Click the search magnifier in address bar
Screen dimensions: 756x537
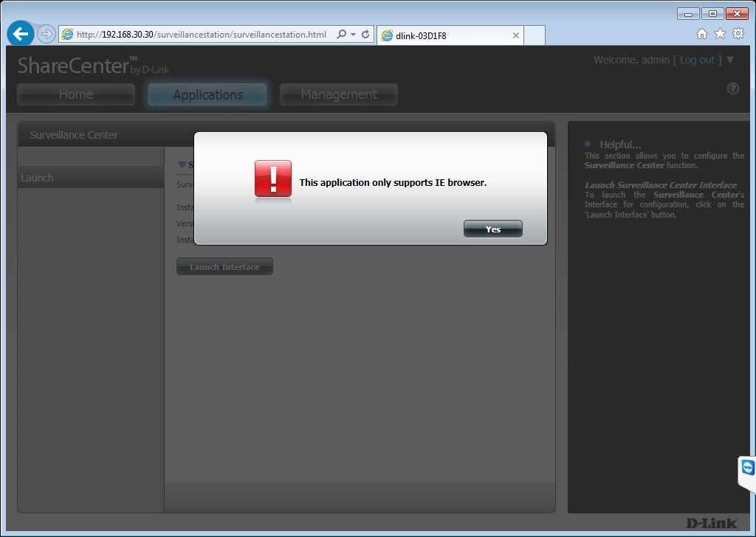[341, 34]
